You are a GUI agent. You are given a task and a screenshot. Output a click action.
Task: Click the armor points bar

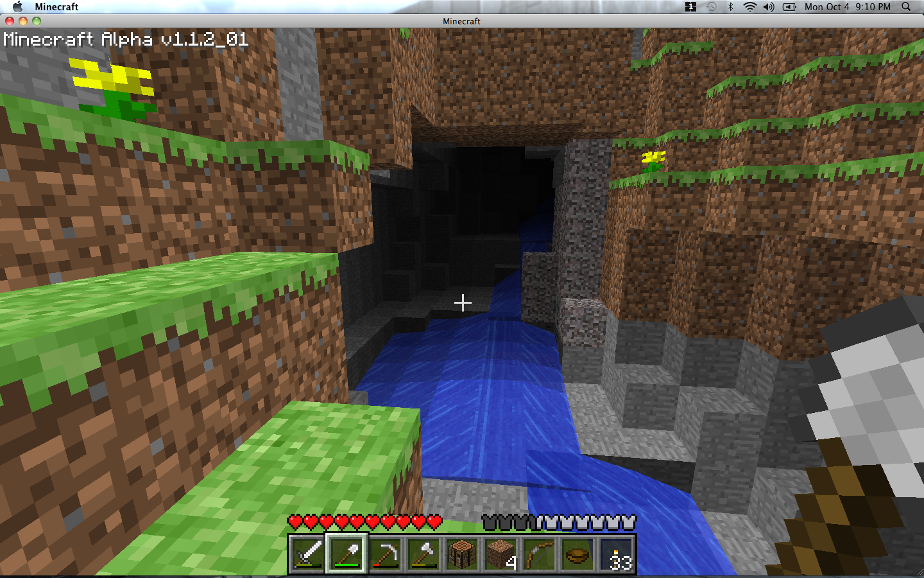pos(559,522)
